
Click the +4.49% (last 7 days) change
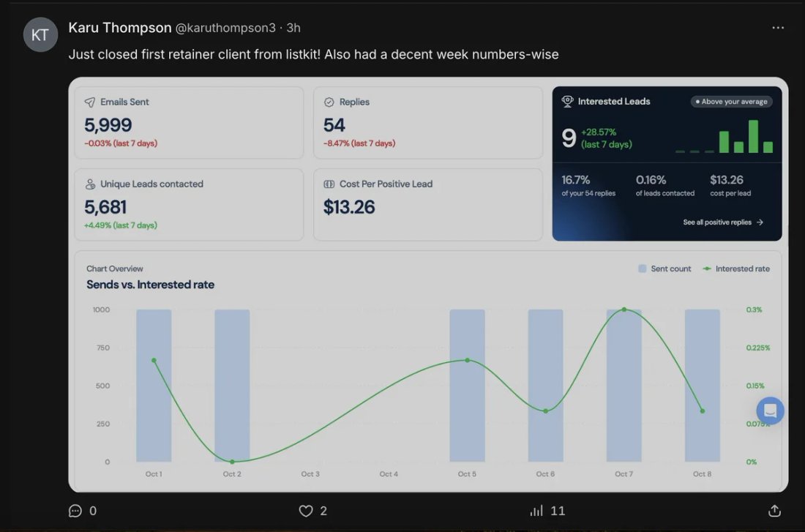point(121,225)
